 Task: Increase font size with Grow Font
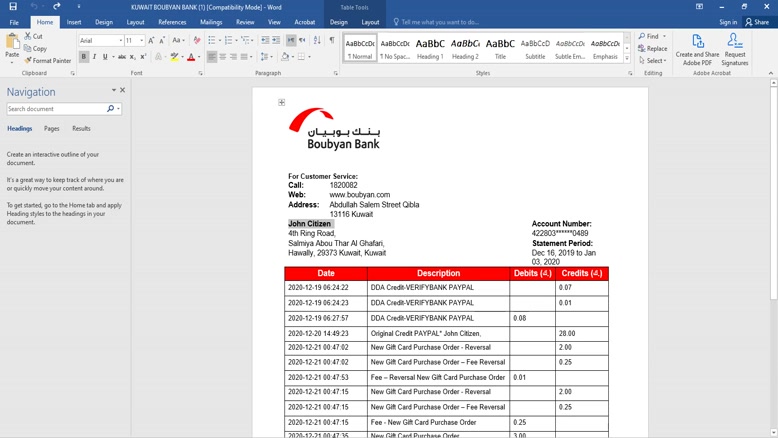[151, 40]
